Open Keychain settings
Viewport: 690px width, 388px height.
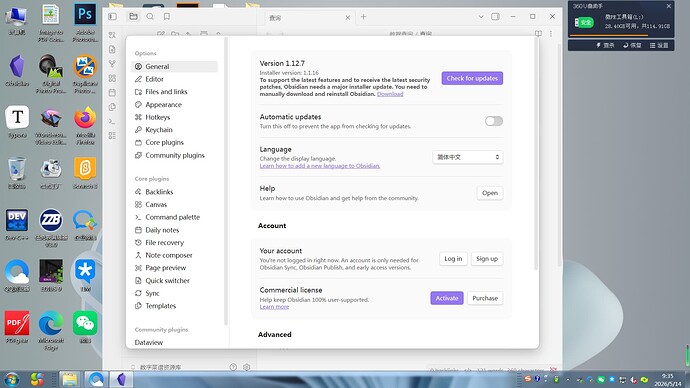coord(174,130)
